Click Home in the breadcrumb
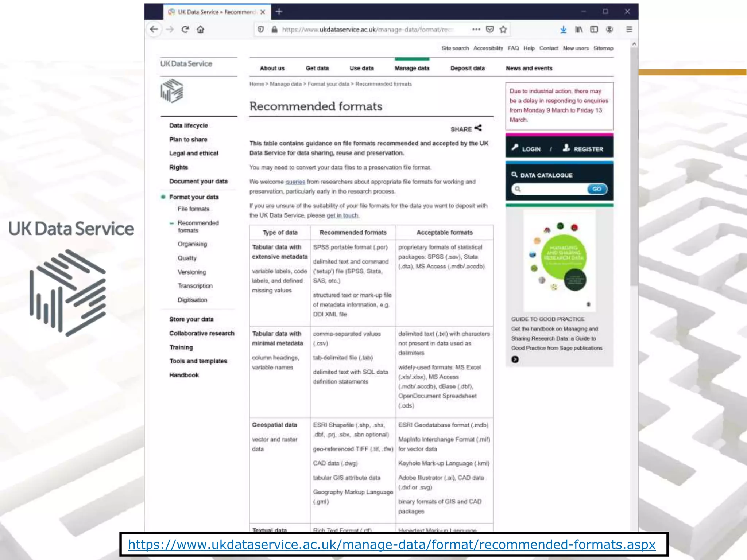The image size is (747, 560). pos(256,84)
